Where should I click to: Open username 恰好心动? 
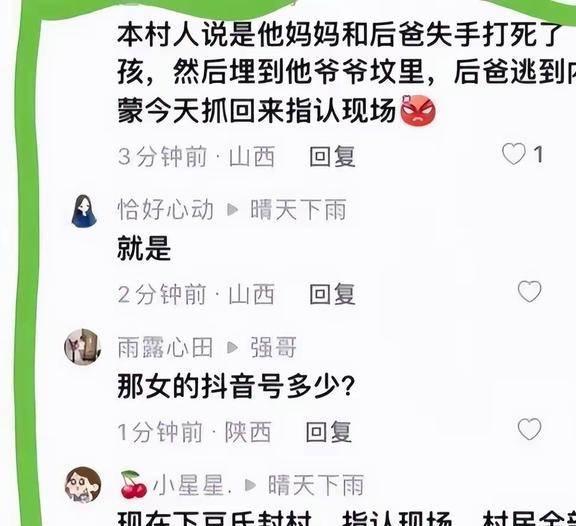[x=165, y=210]
